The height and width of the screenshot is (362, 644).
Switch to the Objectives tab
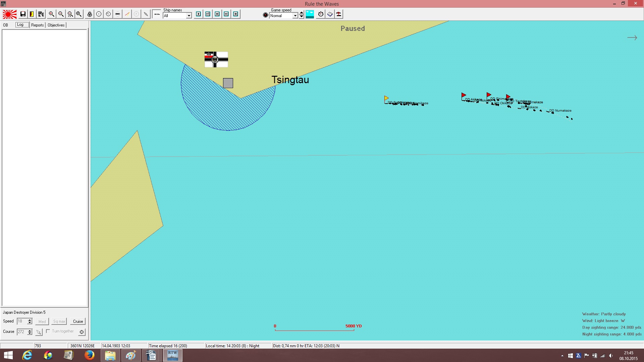point(56,25)
